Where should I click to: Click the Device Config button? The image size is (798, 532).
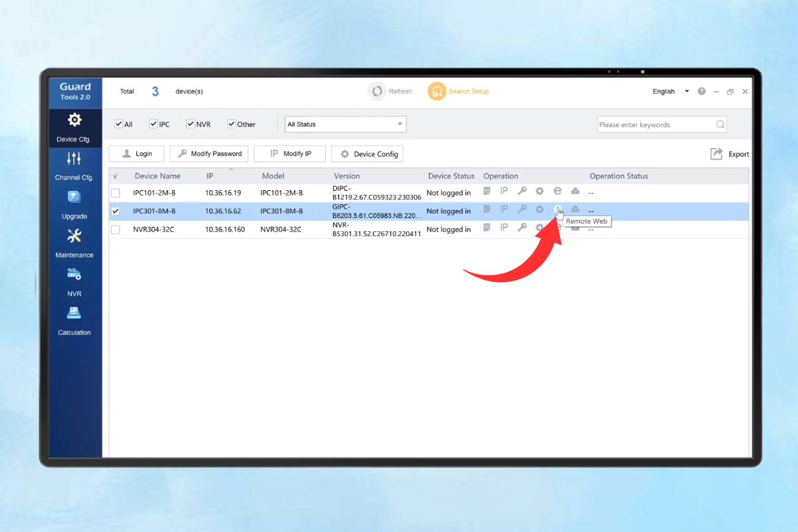click(368, 154)
